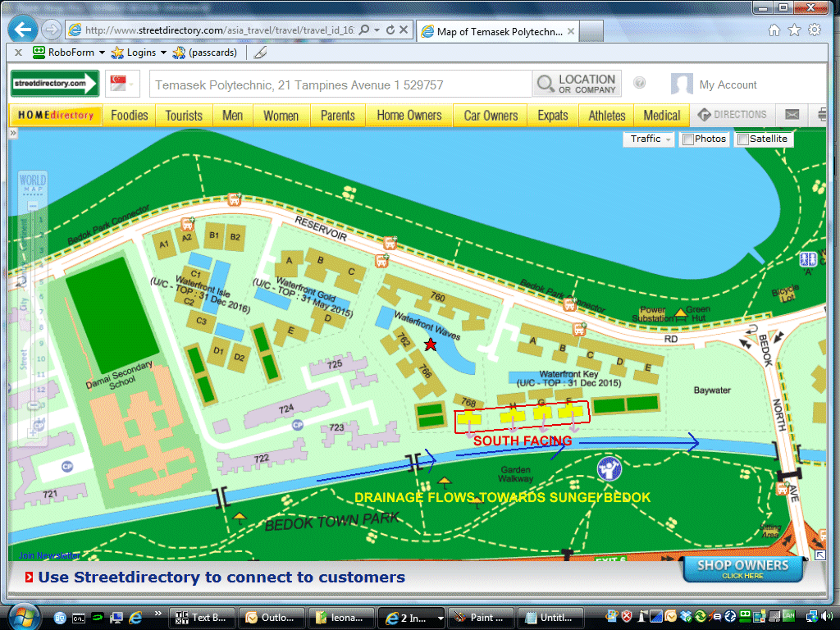Zoom out with the map minus button
Viewport: 840px width, 630px height.
tap(33, 206)
